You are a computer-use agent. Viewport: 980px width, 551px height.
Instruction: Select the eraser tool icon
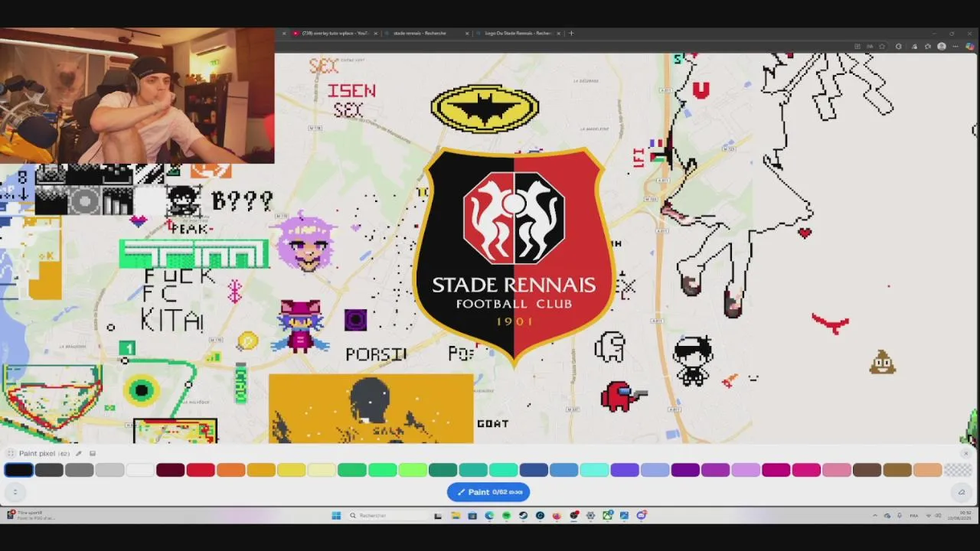tap(962, 492)
